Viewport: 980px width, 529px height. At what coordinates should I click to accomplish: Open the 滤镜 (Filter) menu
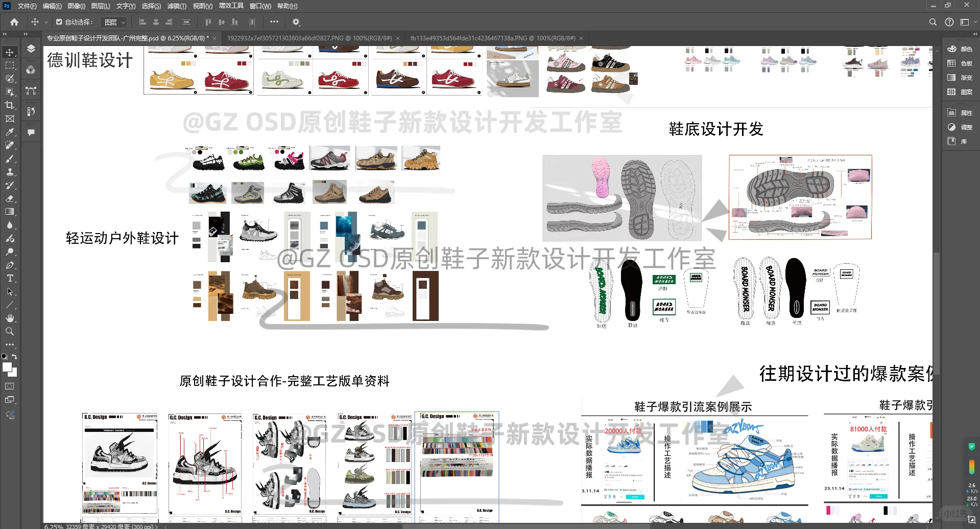(x=176, y=6)
